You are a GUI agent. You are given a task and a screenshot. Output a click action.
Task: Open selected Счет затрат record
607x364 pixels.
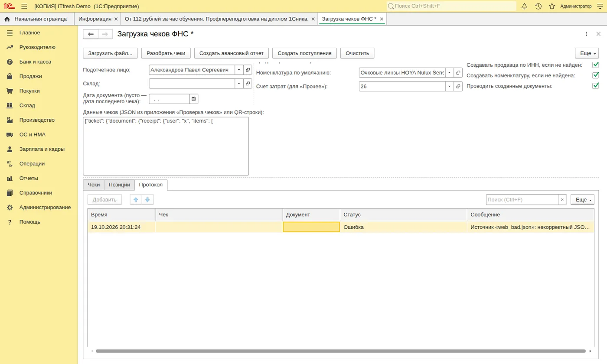tap(458, 86)
